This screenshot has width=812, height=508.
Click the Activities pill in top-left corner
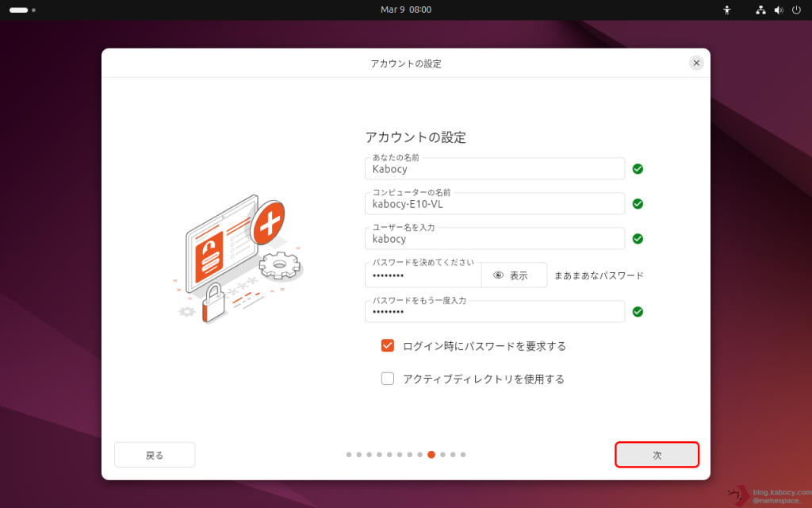(x=19, y=10)
